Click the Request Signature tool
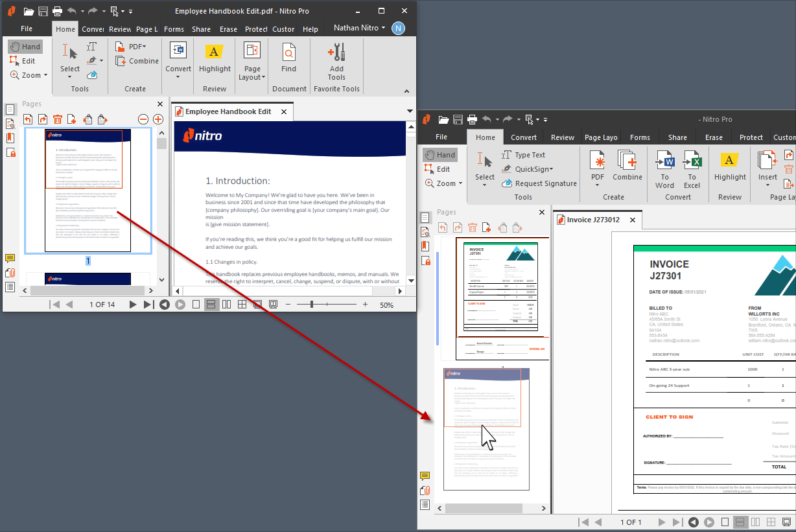The image size is (796, 532). click(x=539, y=183)
